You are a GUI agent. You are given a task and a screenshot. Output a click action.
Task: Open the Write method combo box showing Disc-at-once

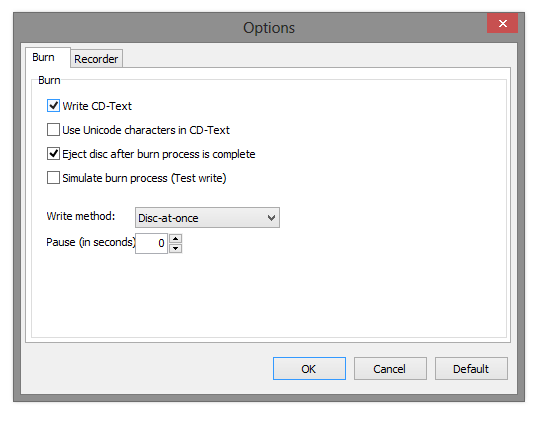pyautogui.click(x=207, y=218)
